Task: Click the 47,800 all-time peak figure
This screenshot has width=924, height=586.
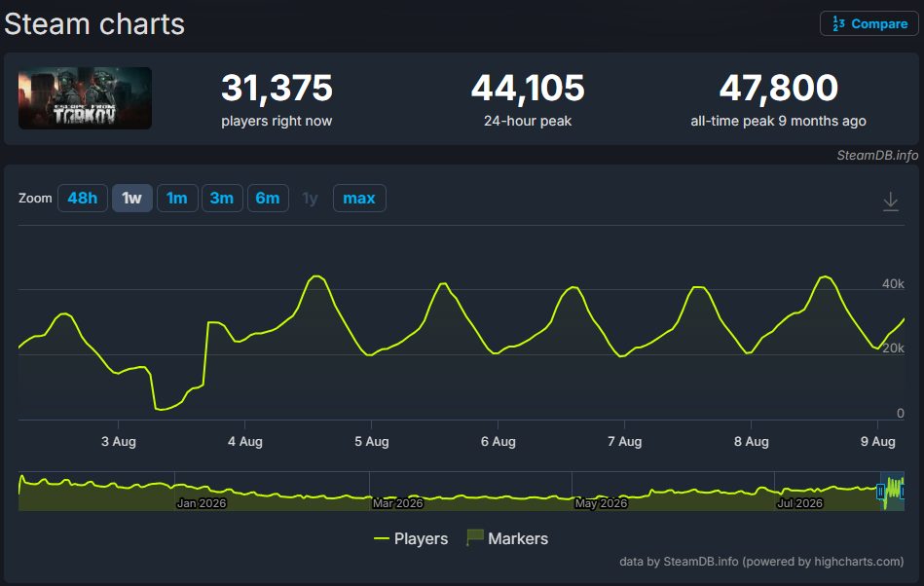Action: click(779, 88)
